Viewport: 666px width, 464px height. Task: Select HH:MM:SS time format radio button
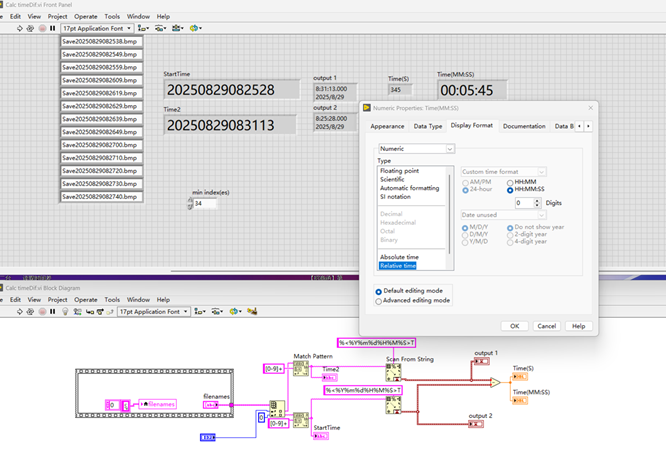point(510,190)
